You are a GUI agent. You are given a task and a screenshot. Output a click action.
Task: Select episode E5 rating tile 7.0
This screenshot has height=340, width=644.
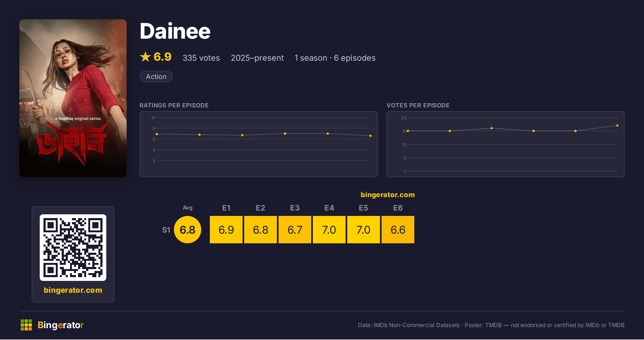[x=364, y=230]
